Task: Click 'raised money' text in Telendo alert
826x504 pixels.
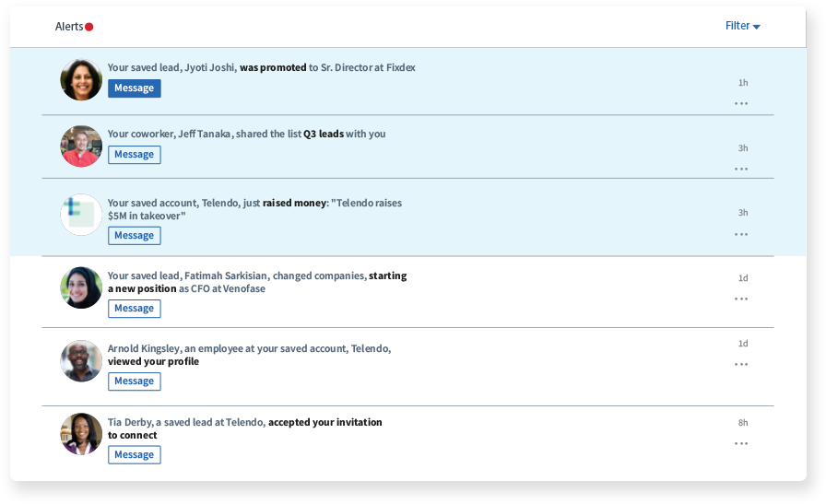Action: coord(294,203)
